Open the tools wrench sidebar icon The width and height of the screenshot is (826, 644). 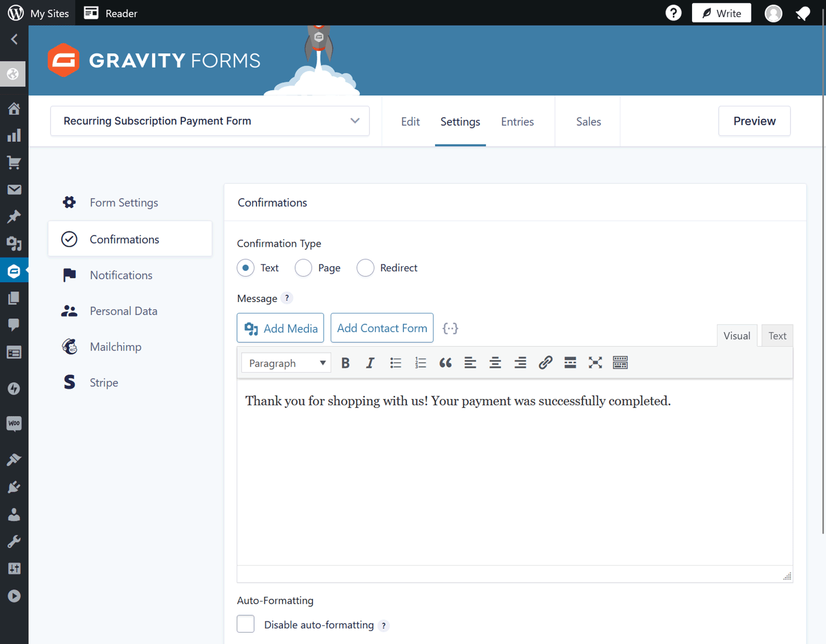pos(14,541)
